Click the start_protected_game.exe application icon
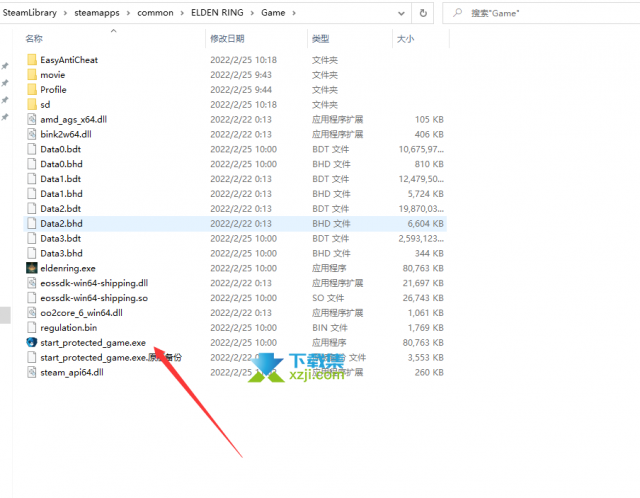This screenshot has width=640, height=498. pos(32,342)
